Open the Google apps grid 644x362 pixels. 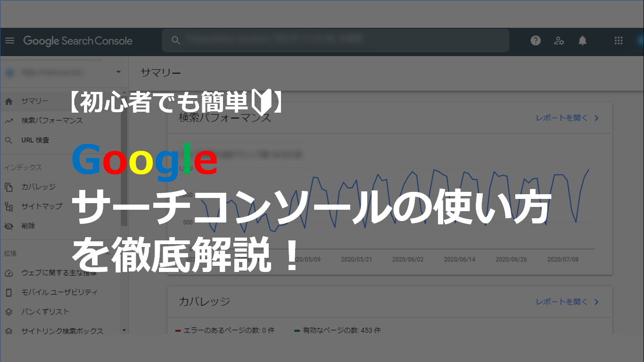[619, 41]
